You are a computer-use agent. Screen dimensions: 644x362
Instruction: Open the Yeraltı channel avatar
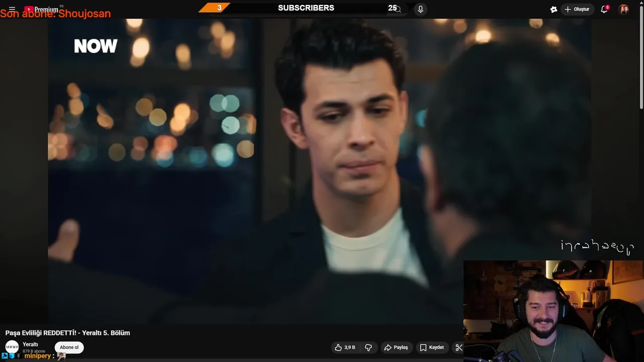tap(12, 347)
